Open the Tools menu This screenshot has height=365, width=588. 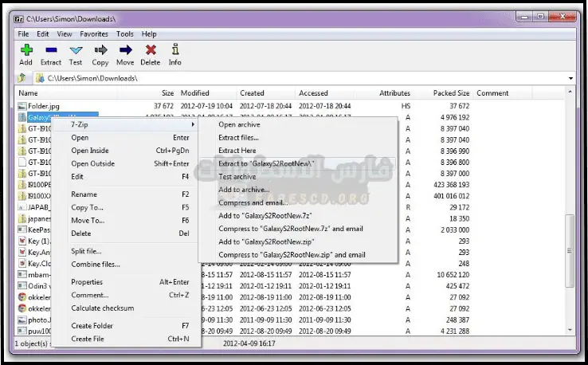124,34
